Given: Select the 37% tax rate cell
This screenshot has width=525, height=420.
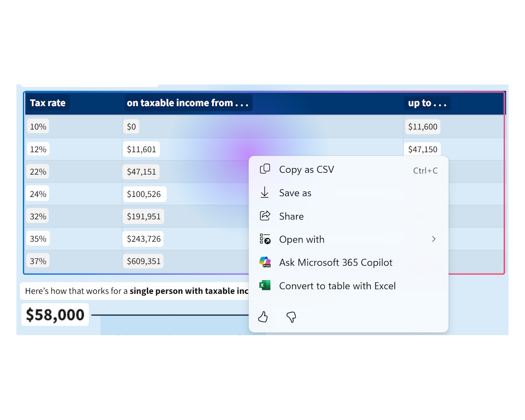Looking at the screenshot, I should click(x=38, y=260).
